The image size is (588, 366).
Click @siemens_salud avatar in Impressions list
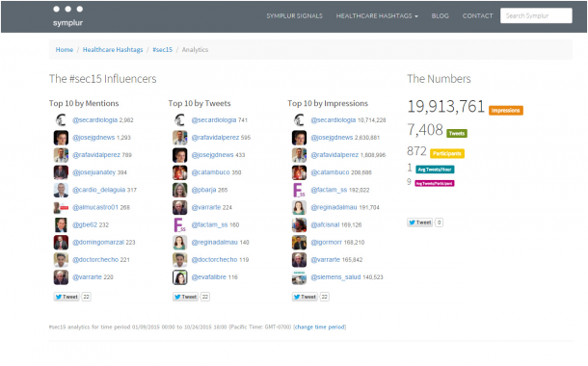click(299, 277)
